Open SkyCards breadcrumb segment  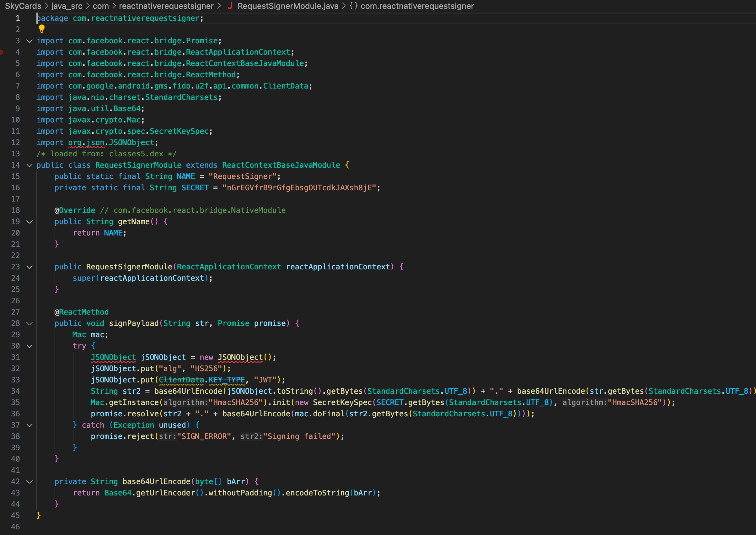pyautogui.click(x=23, y=6)
